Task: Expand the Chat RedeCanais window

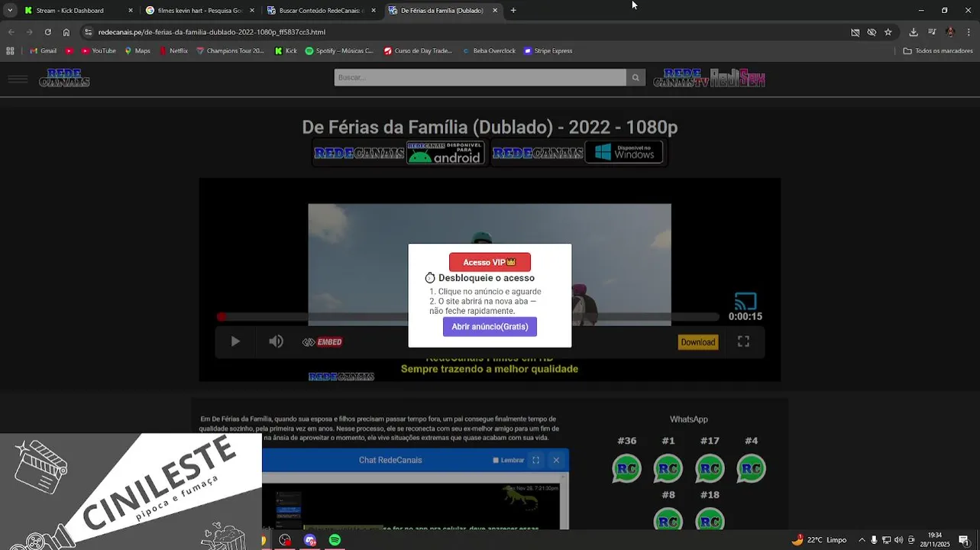Action: tap(535, 460)
